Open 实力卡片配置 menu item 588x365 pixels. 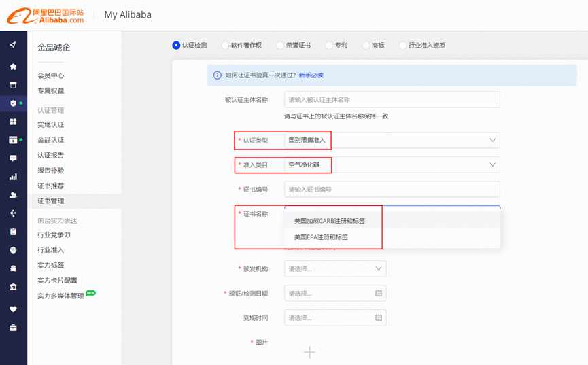click(57, 281)
